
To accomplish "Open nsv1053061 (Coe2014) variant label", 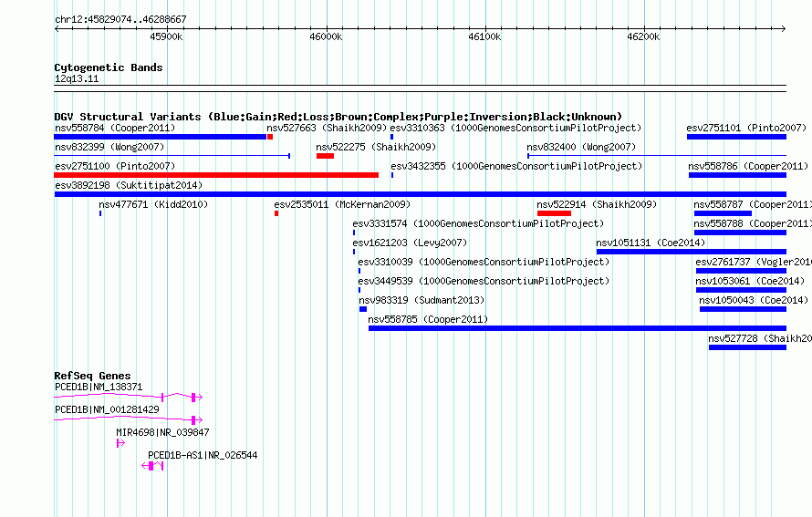I will pos(750,281).
